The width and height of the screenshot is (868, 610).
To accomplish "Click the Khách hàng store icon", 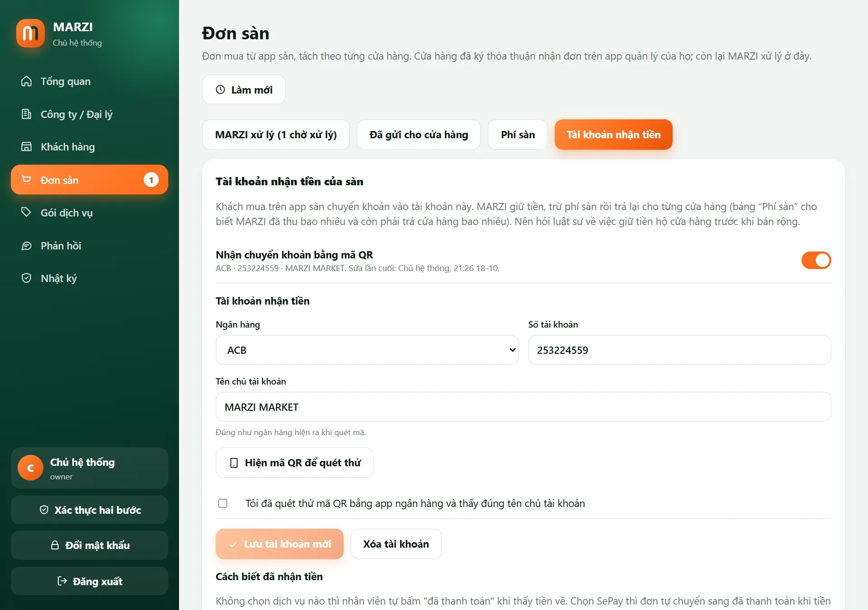I will (x=27, y=147).
